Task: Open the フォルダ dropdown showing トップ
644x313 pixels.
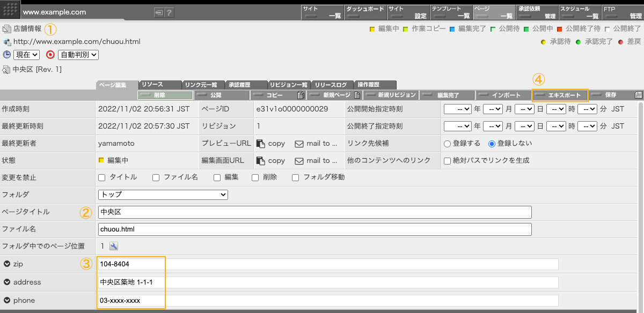Action: coord(163,195)
